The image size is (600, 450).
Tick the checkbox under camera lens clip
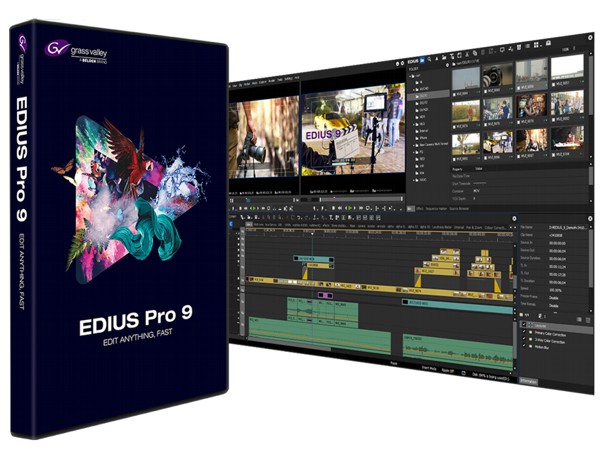point(486,91)
